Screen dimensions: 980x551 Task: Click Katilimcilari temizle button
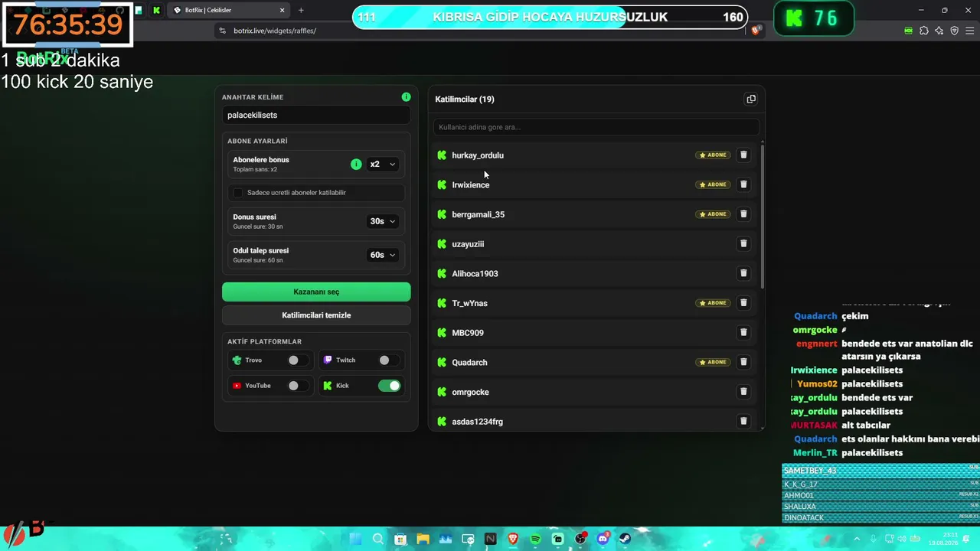click(x=316, y=315)
